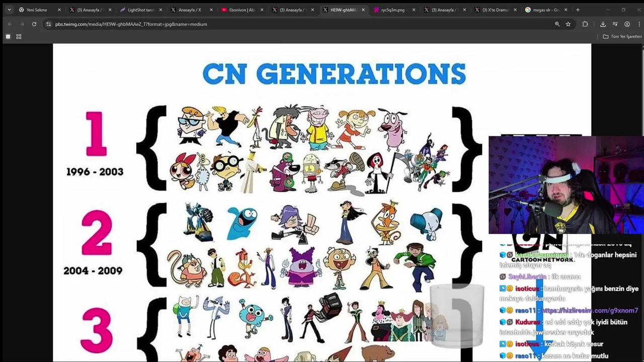Image resolution: width=644 pixels, height=362 pixels.
Task: Close the ryc5q3m.png tab
Action: 414,10
